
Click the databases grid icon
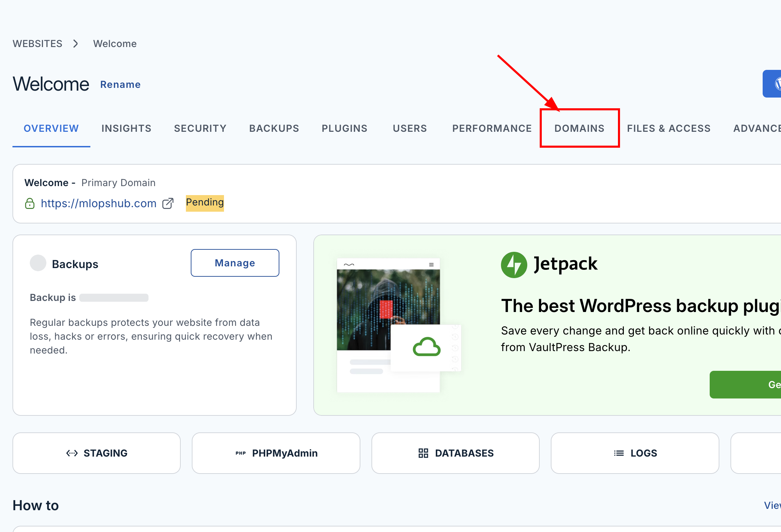point(423,453)
